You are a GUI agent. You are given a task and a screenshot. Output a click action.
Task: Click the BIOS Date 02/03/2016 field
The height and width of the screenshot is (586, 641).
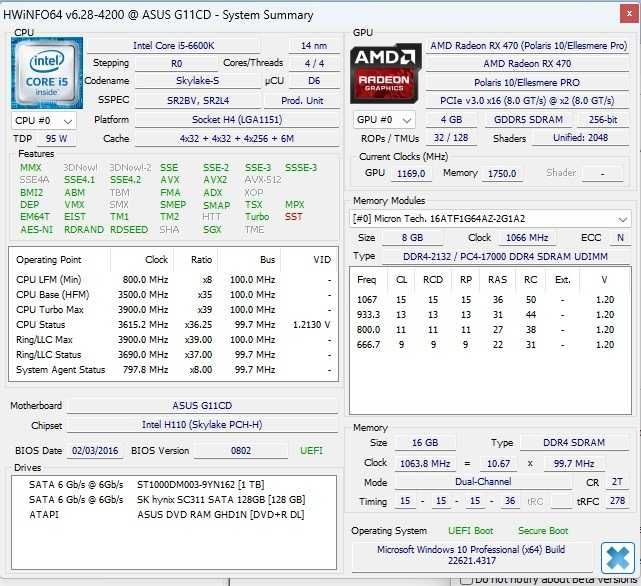pos(95,451)
